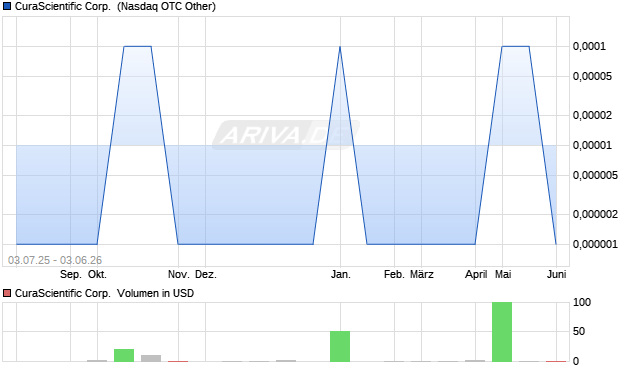Click the 'CuraScientific Corp. (Nasdaq OTC Other)' title

pyautogui.click(x=115, y=6)
